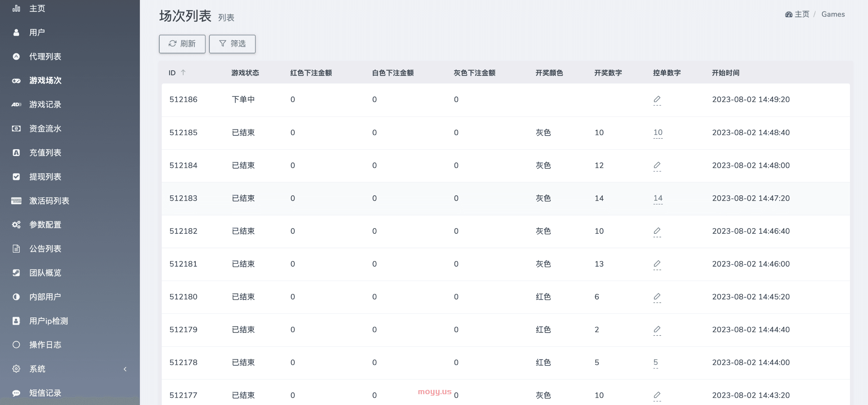Image resolution: width=868 pixels, height=405 pixels.
Task: Click the chat bubble icon beside 短信记录
Action: [x=16, y=393]
